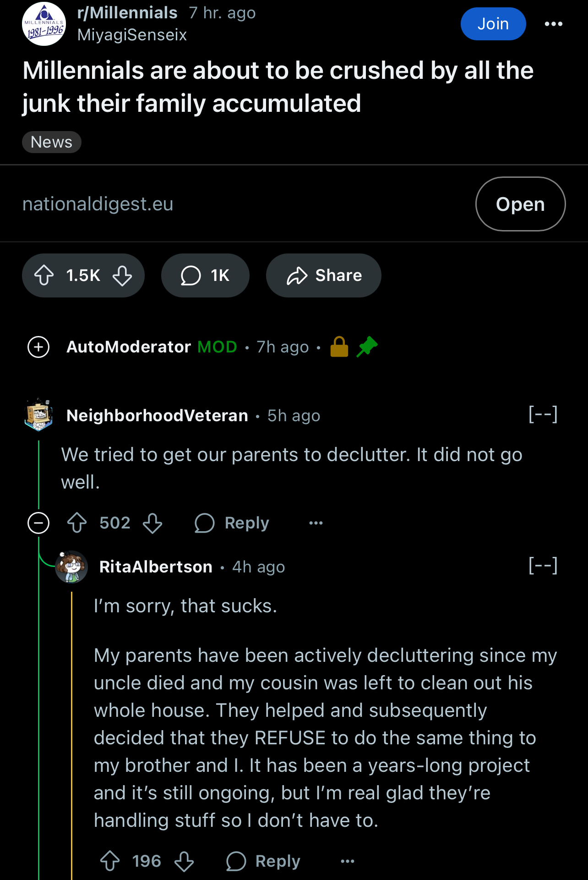Share this post
Screen dimensions: 588x880
(324, 275)
